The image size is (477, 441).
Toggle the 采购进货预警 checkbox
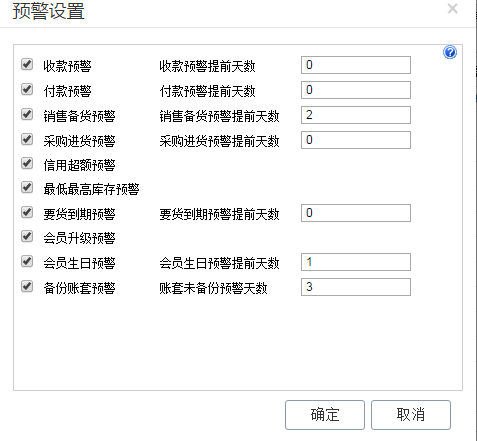pyautogui.click(x=27, y=139)
